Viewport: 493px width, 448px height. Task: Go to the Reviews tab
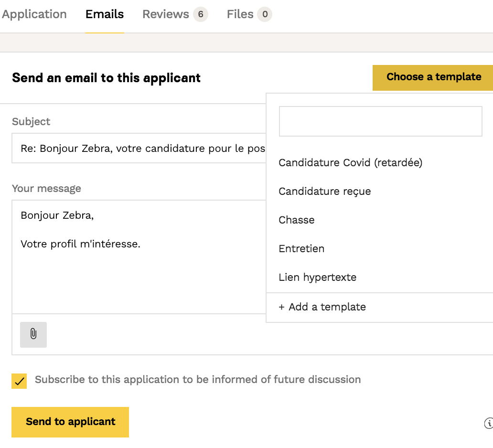(166, 14)
